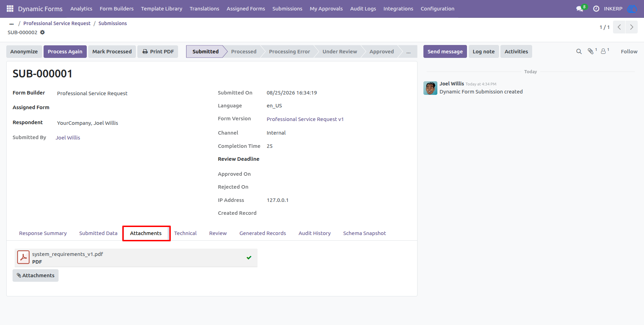Viewport: 644px width, 325px height.
Task: Switch to the Schema Snapshot tab
Action: pyautogui.click(x=365, y=233)
